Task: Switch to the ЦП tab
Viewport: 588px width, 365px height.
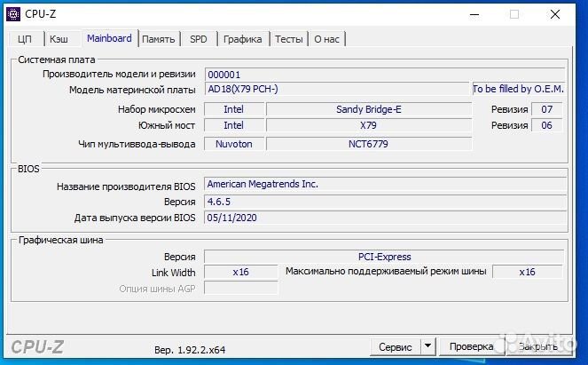Action: (25, 39)
